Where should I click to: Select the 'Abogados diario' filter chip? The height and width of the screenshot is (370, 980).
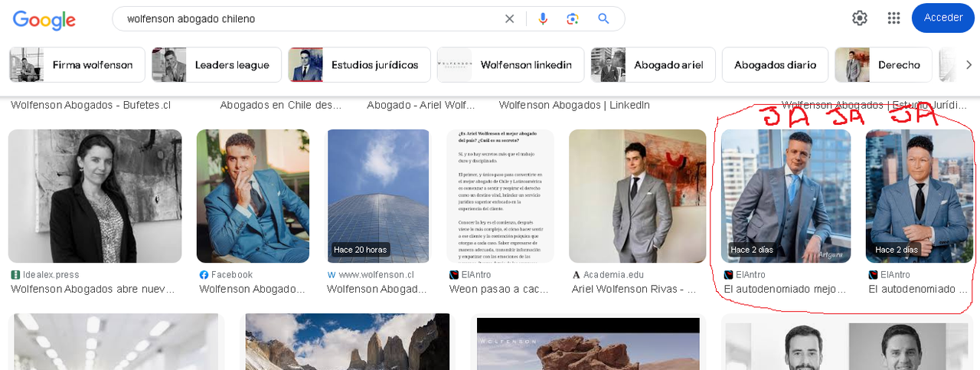pos(775,65)
